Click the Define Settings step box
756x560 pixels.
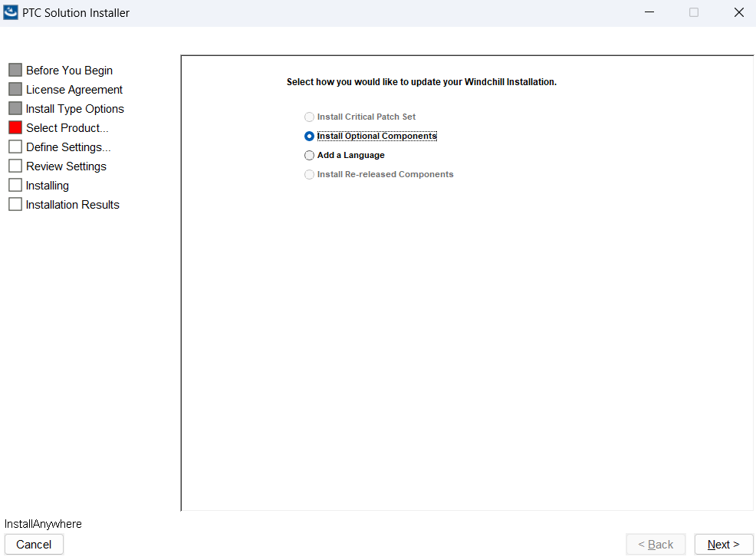(15, 147)
